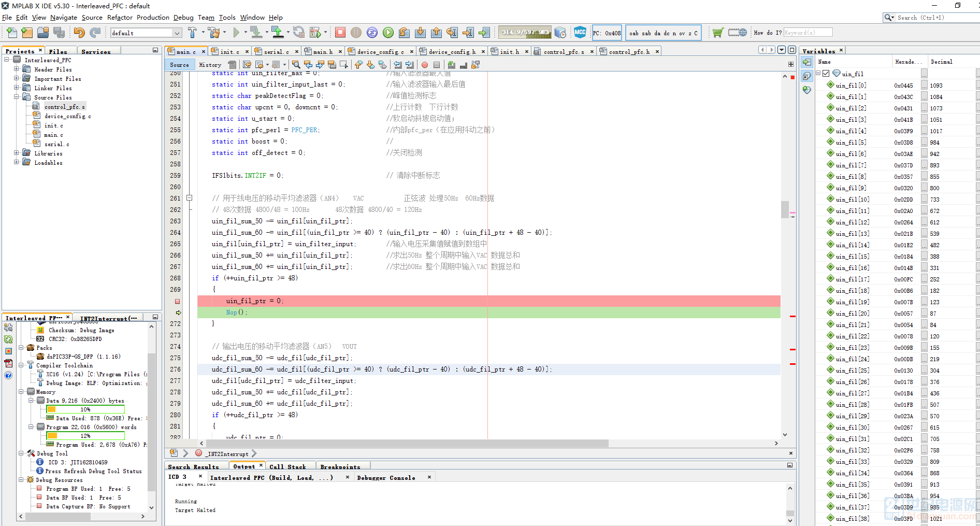980x526 pixels.
Task: Switch to the History view button
Action: 210,65
